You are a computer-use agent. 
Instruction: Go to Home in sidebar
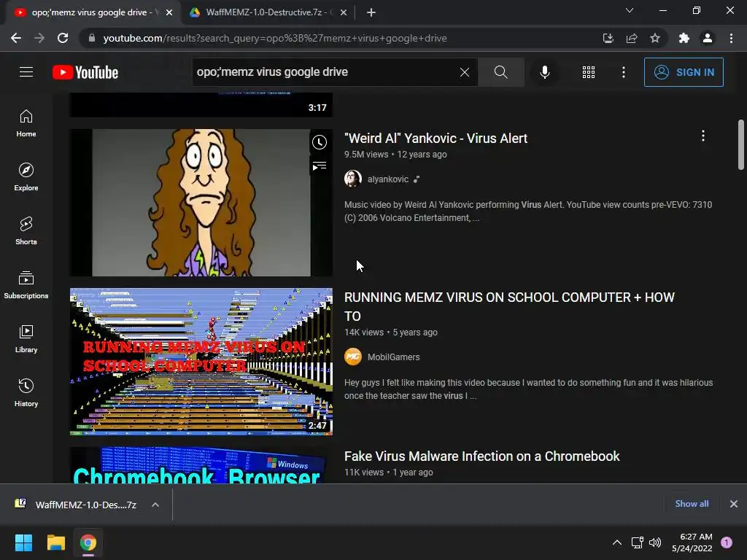[x=26, y=122]
